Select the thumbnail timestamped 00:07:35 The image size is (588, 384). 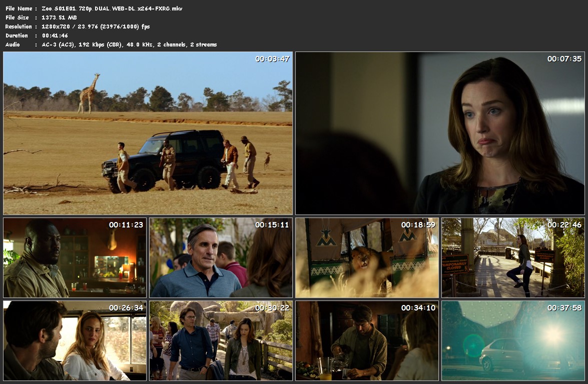pos(440,133)
